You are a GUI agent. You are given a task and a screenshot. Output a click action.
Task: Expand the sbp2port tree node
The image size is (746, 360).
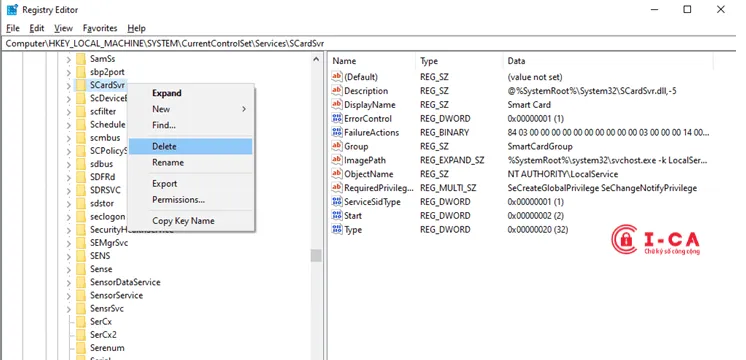69,73
